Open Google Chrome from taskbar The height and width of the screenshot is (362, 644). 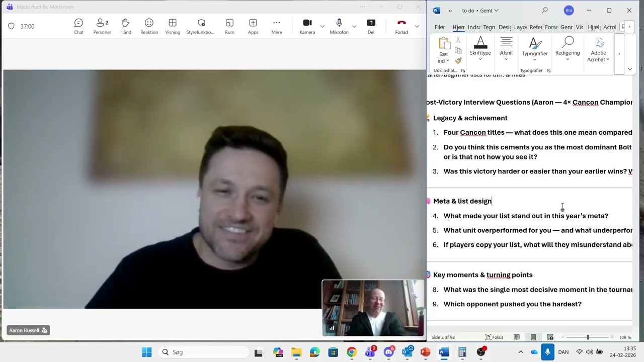click(351, 352)
